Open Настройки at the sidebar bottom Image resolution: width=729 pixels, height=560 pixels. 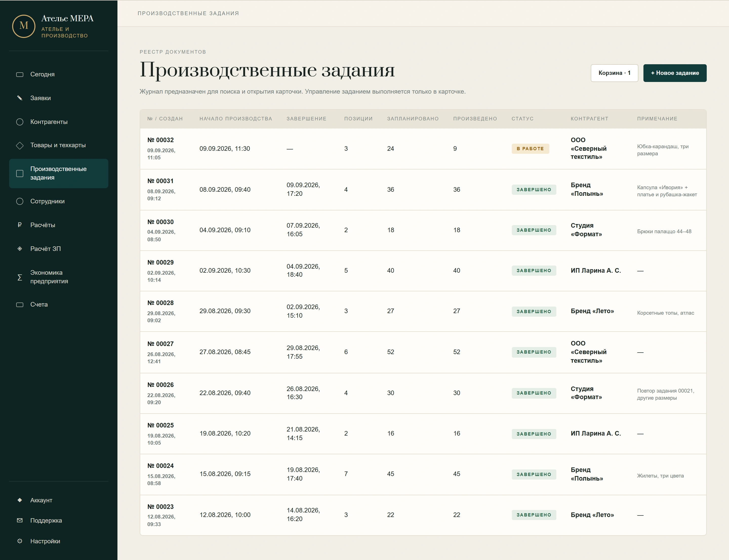tap(59, 541)
